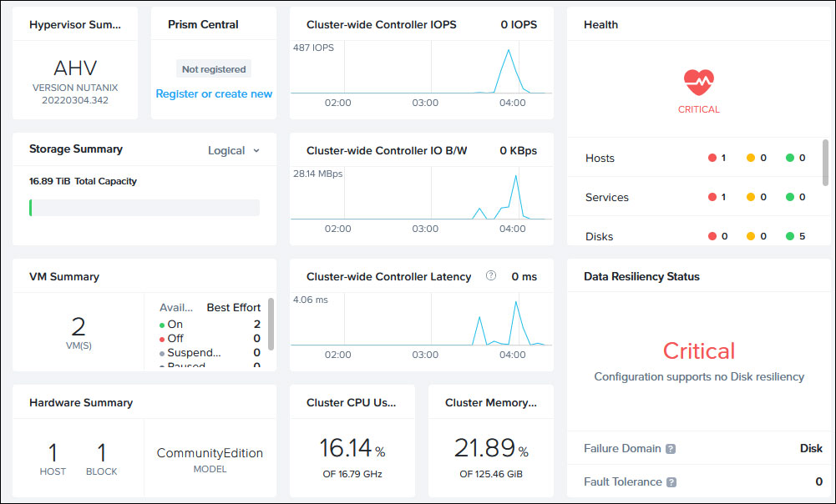The height and width of the screenshot is (504, 836).
Task: Click the Data Resiliency Status title
Action: (641, 276)
